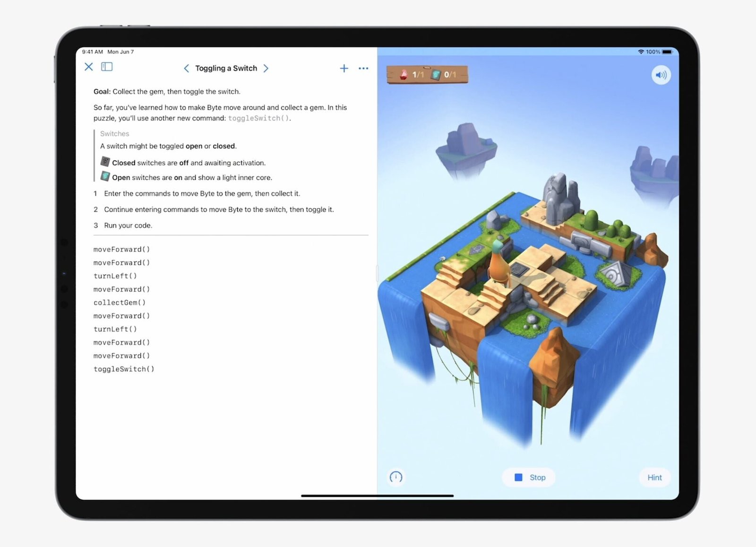Open the run speed gauge icon

coord(396,477)
